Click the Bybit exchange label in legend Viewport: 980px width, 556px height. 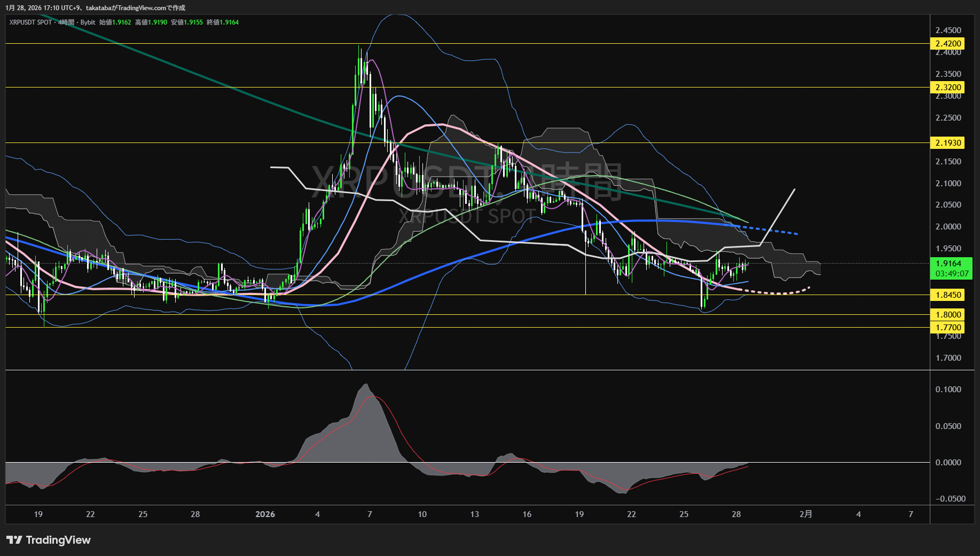pos(88,22)
